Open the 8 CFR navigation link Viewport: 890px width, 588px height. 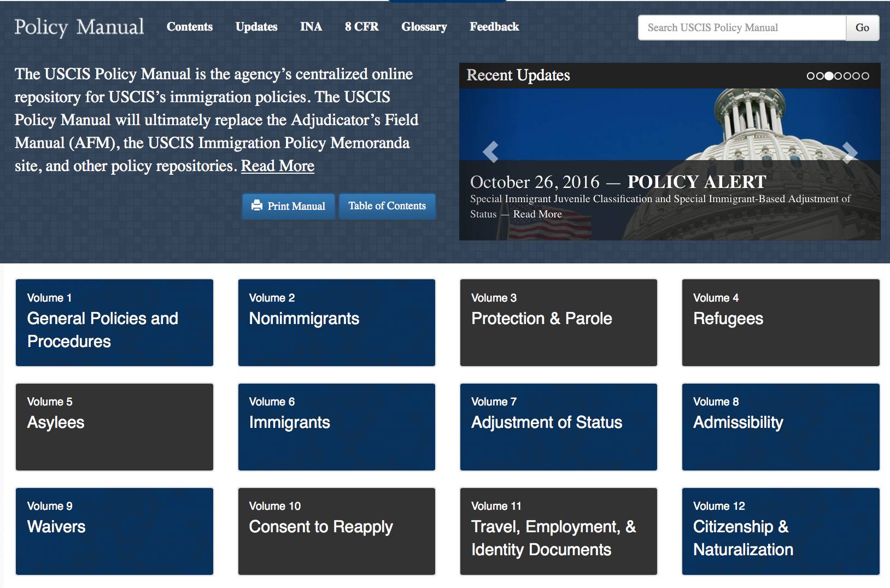pyautogui.click(x=361, y=27)
